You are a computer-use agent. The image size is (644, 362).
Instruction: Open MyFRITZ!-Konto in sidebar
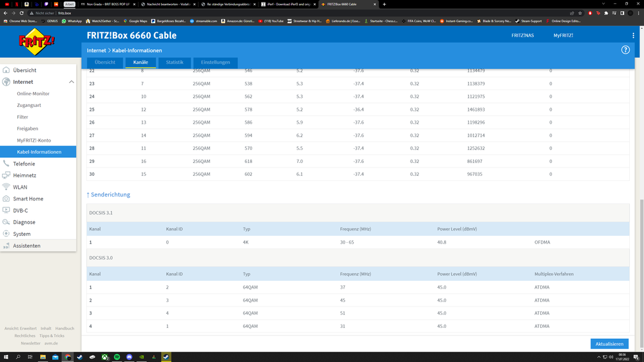pyautogui.click(x=34, y=140)
